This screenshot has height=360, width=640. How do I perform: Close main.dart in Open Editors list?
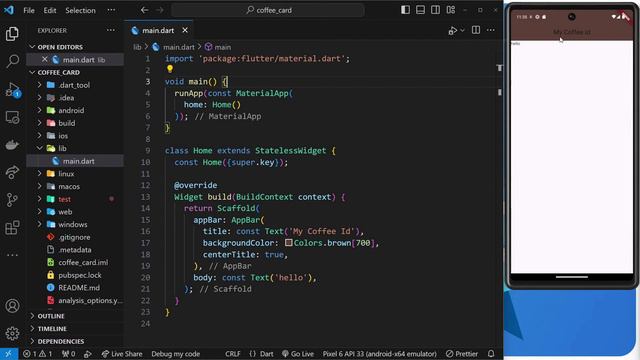pos(44,60)
